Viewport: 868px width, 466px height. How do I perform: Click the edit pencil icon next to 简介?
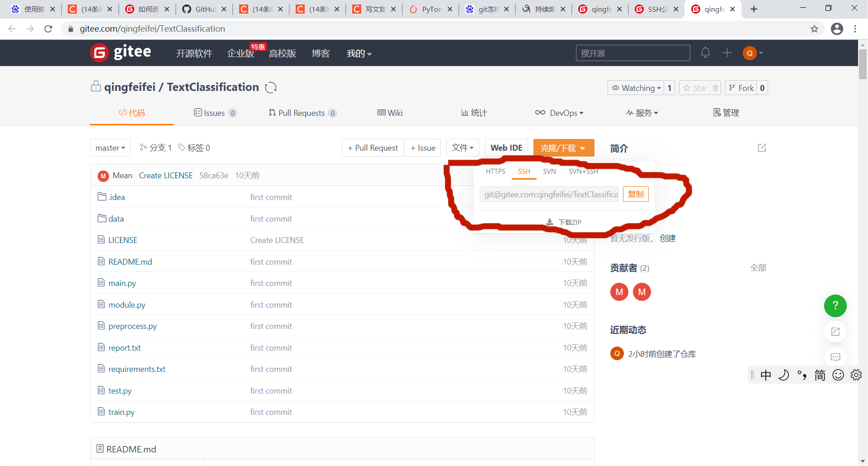click(x=762, y=147)
